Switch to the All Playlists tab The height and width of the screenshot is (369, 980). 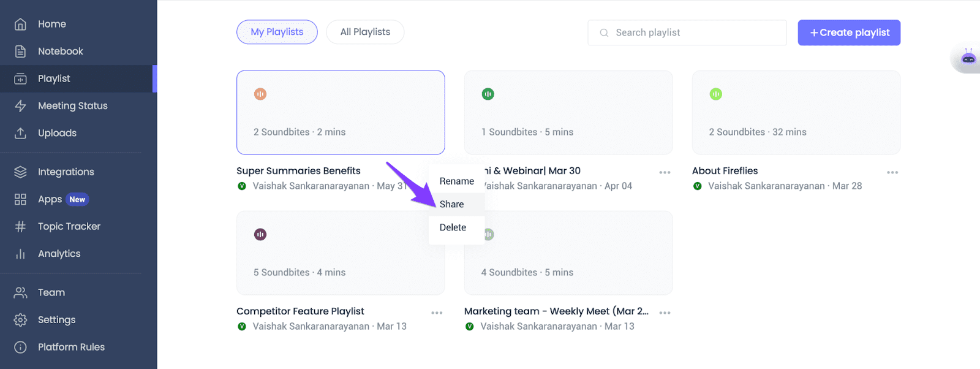click(x=365, y=32)
